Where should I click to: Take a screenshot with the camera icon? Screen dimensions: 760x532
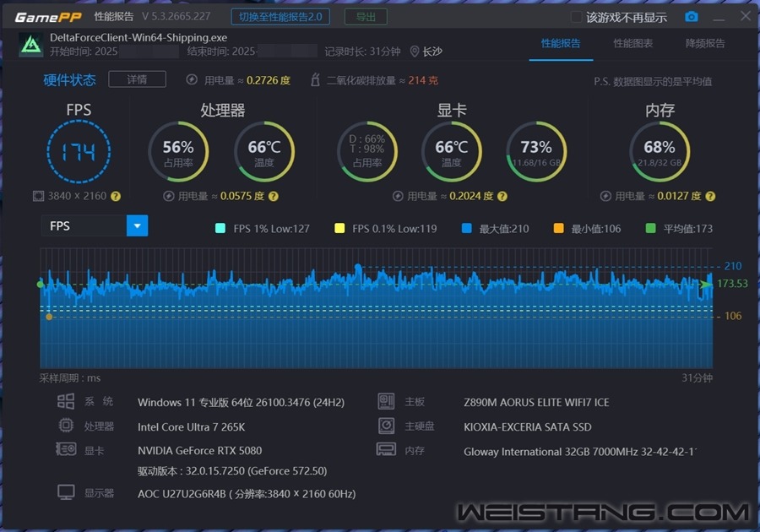(x=691, y=17)
